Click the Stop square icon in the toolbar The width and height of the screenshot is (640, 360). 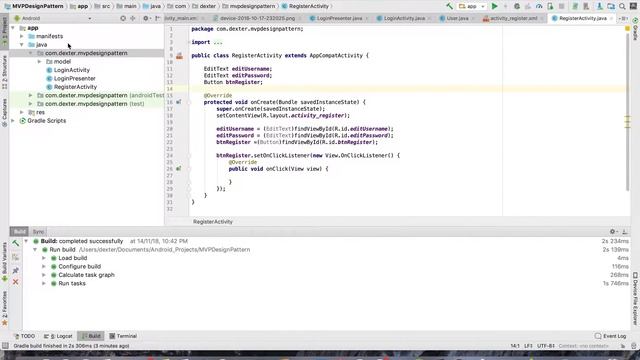[x=562, y=6]
